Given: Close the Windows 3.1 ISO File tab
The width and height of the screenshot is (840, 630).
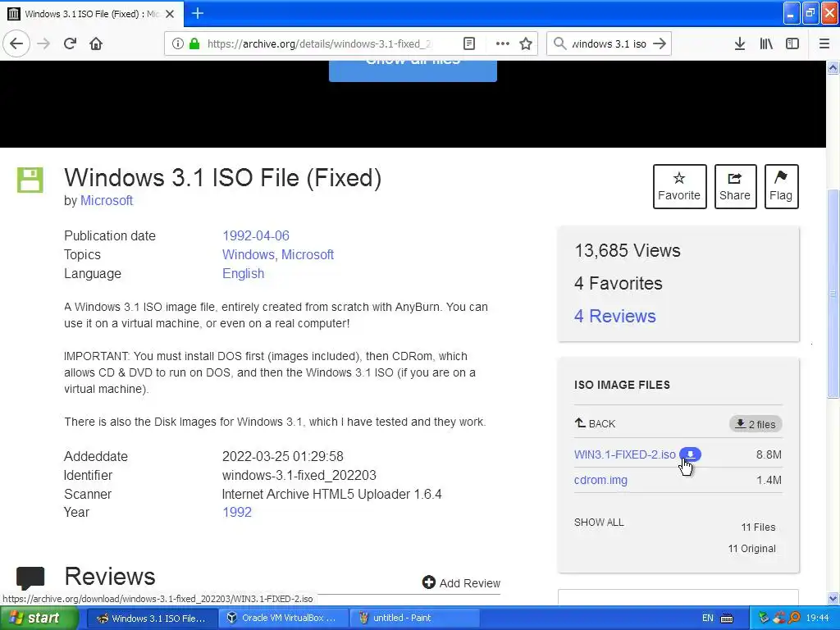Looking at the screenshot, I should coord(170,14).
